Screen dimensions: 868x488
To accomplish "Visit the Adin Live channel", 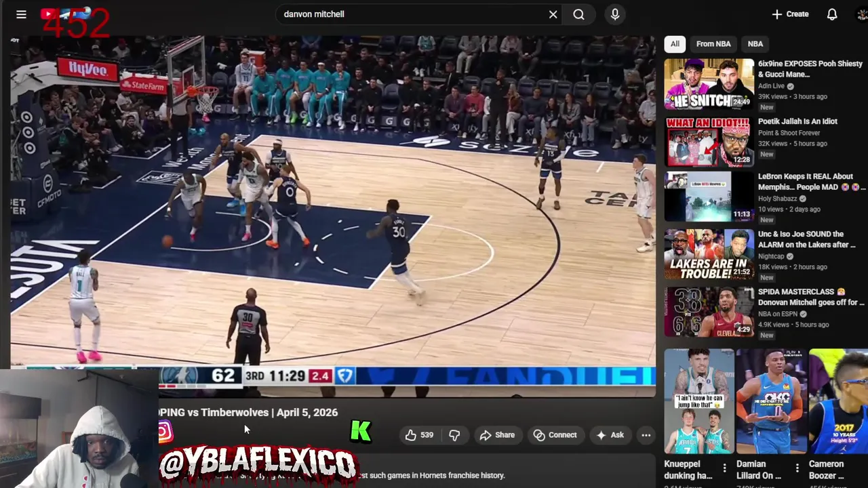I will click(x=771, y=86).
